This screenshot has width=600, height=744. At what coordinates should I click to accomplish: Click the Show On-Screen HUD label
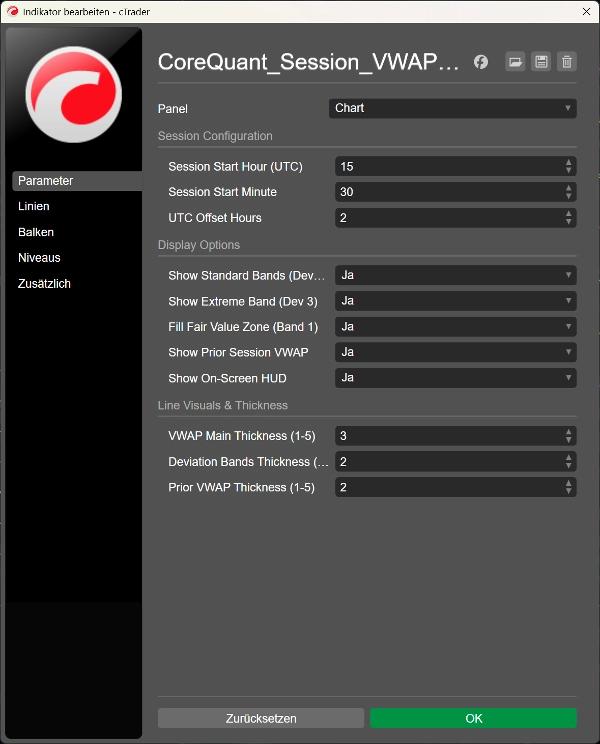click(x=227, y=378)
